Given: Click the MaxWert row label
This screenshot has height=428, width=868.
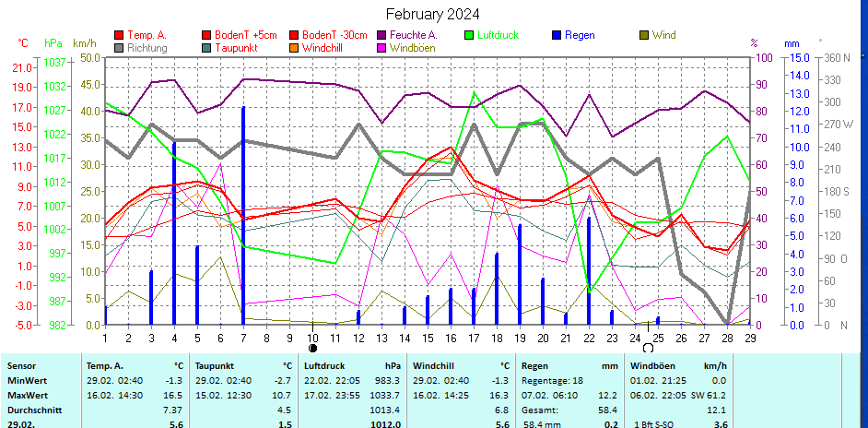Looking at the screenshot, I should click(x=24, y=396).
